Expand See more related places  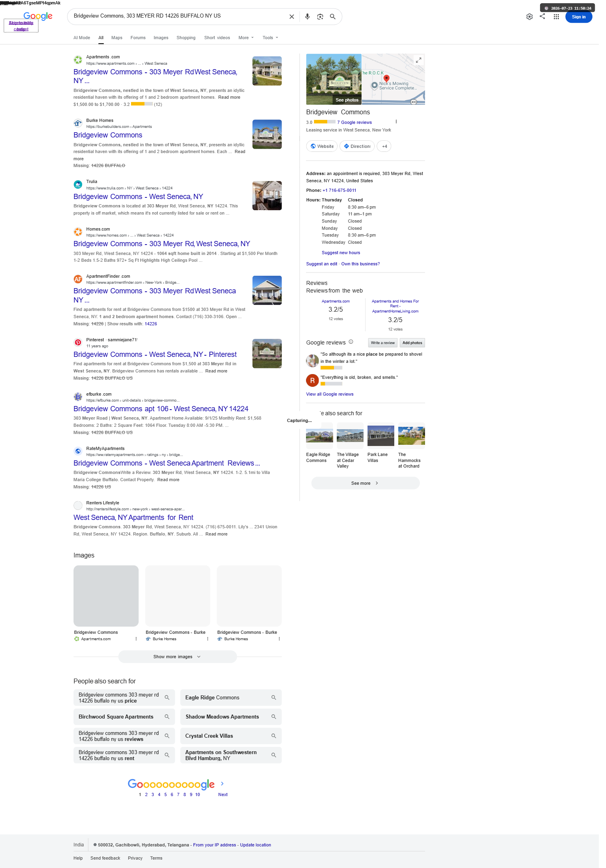pos(365,483)
